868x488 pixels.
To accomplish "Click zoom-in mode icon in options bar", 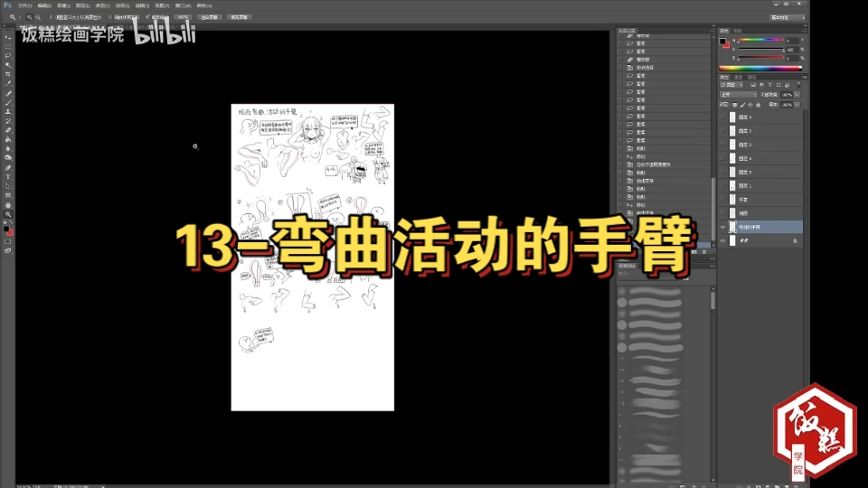I will pyautogui.click(x=29, y=17).
